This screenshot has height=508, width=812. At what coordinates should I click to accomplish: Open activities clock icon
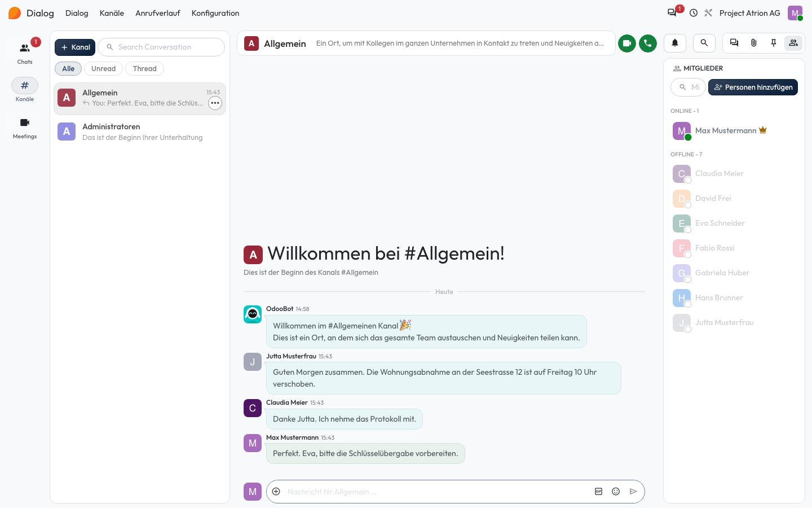click(694, 13)
